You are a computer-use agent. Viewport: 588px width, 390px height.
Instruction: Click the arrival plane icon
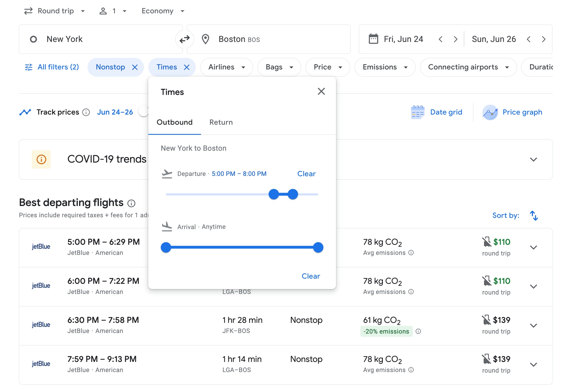coord(167,226)
